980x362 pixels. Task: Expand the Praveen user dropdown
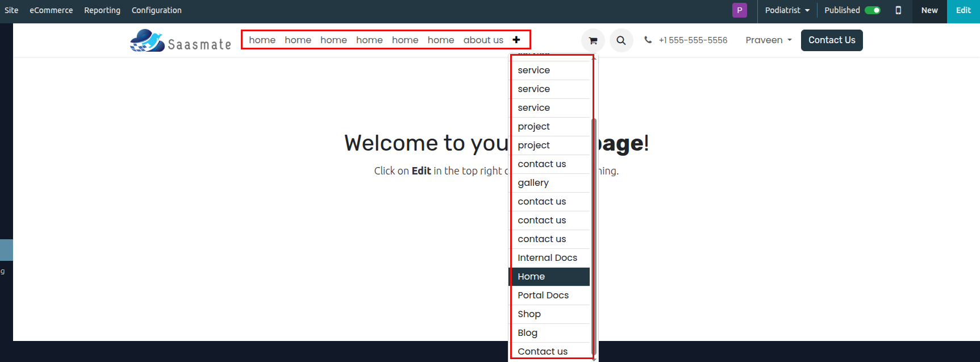768,40
